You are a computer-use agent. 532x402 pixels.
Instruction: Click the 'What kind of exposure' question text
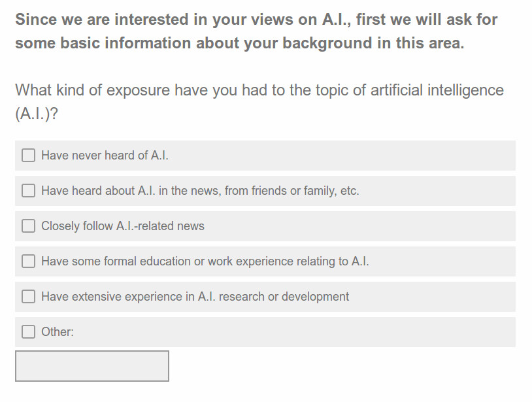(x=259, y=102)
